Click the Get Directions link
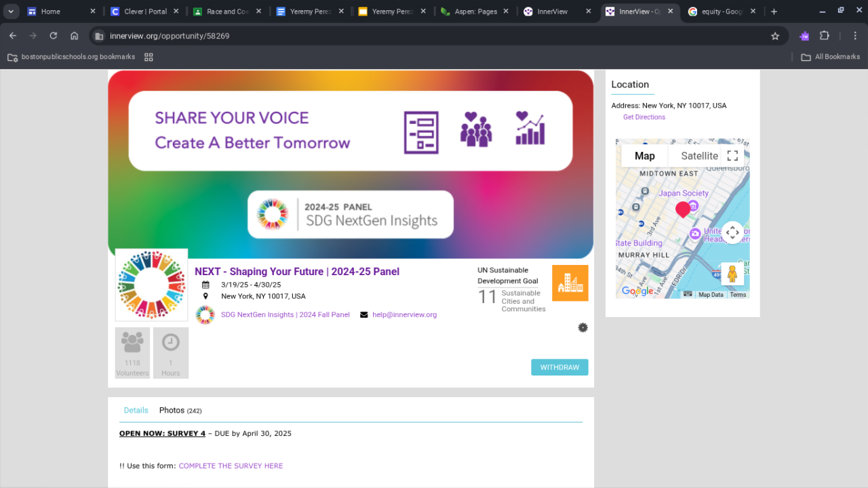Image resolution: width=868 pixels, height=488 pixels. point(644,117)
